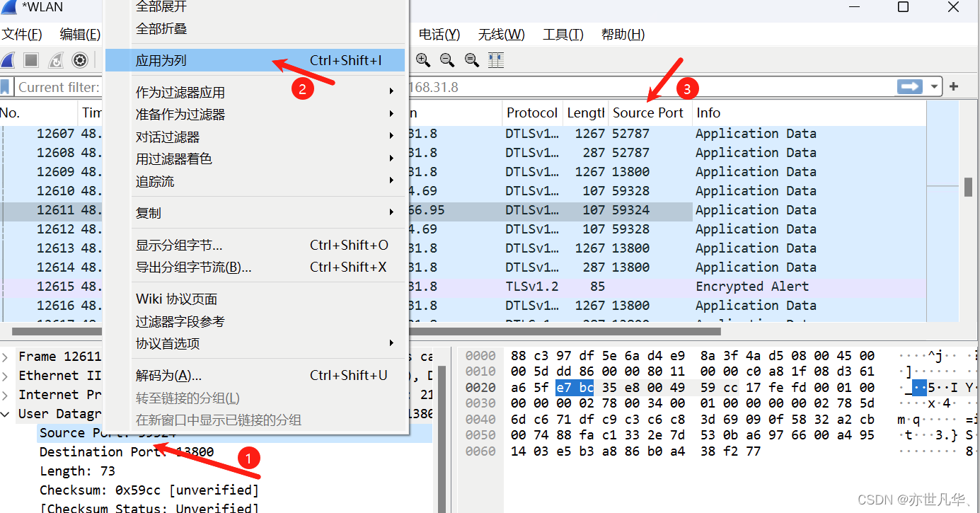Reset packet text to normal size
Screen dimensions: 980x513
point(471,60)
